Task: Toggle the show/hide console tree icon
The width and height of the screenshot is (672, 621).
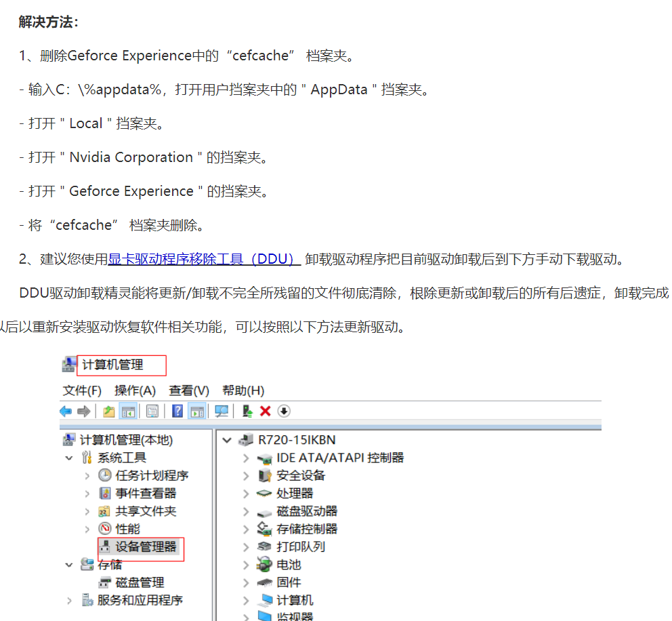Action: 129,412
